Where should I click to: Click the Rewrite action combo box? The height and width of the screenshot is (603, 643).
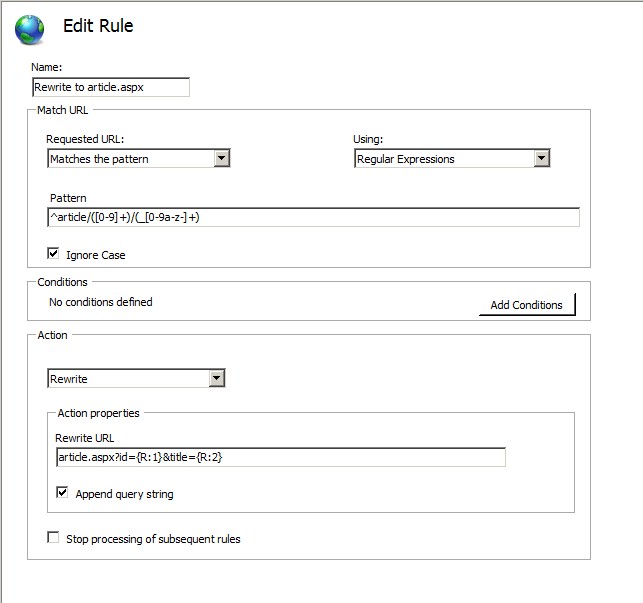pos(136,378)
